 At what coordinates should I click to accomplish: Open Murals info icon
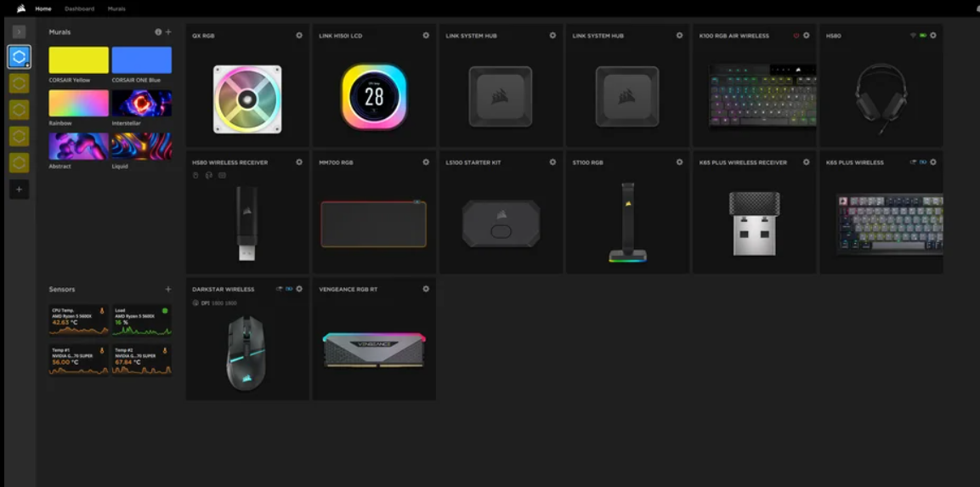click(158, 32)
